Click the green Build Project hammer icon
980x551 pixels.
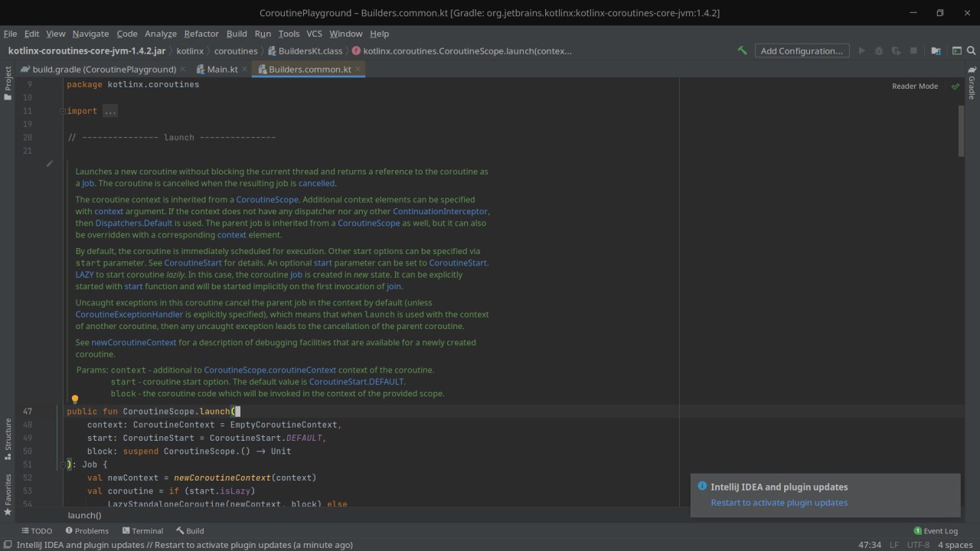coord(742,51)
